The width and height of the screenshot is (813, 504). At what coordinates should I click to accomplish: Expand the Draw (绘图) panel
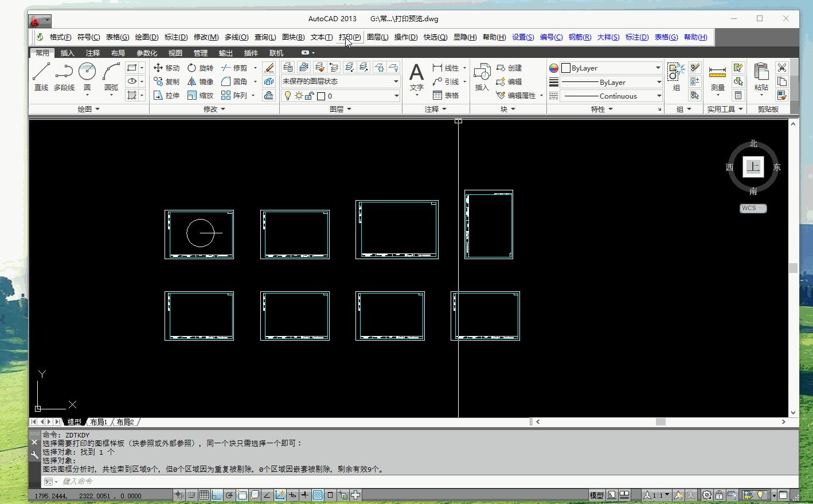point(89,109)
